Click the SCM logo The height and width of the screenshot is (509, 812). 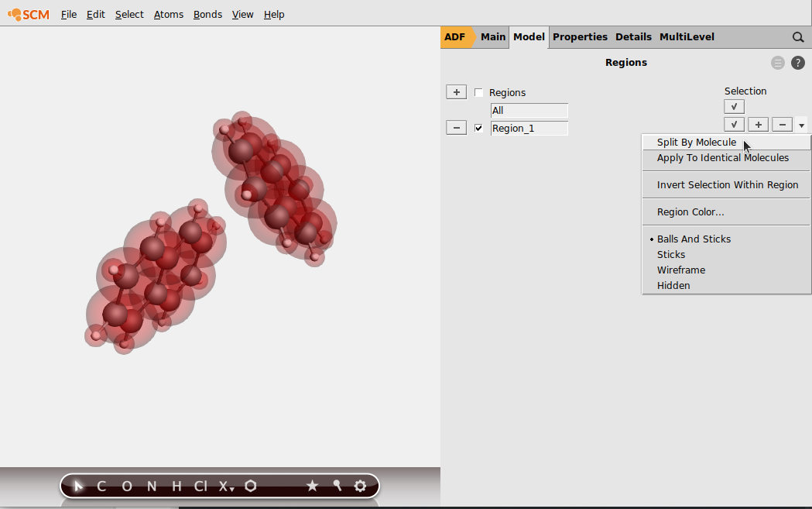pos(29,15)
